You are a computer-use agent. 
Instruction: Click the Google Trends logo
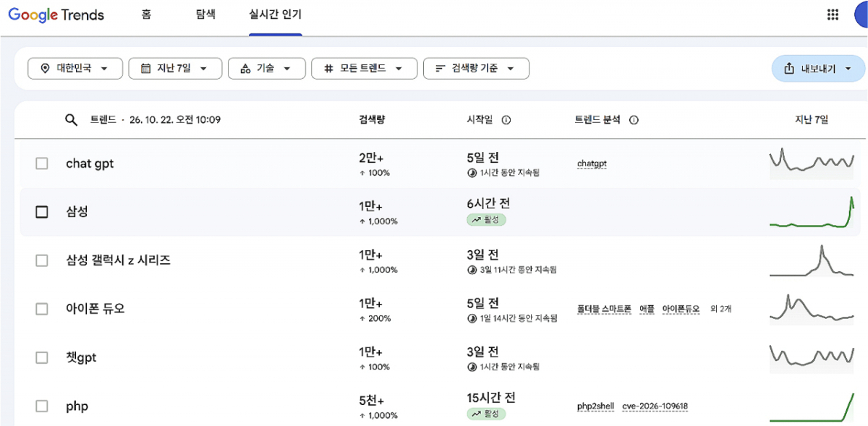56,15
